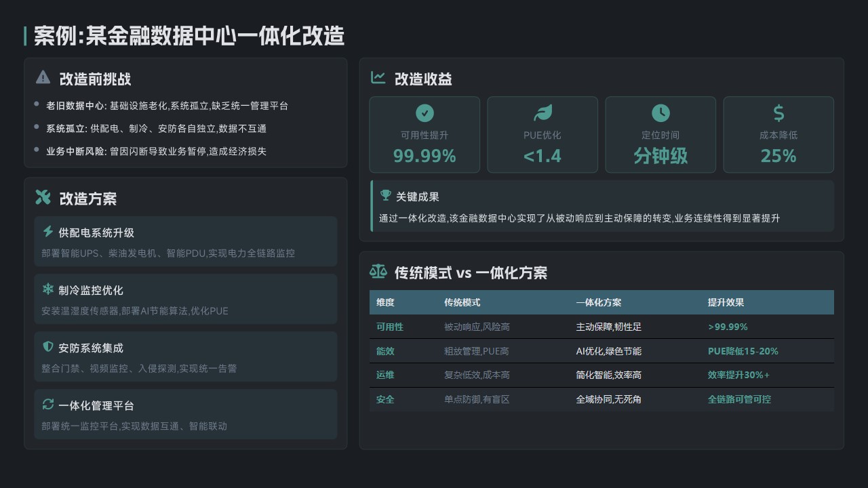Click the dollar sign icon above 成本降低
The height and width of the screenshot is (488, 868).
point(778,113)
